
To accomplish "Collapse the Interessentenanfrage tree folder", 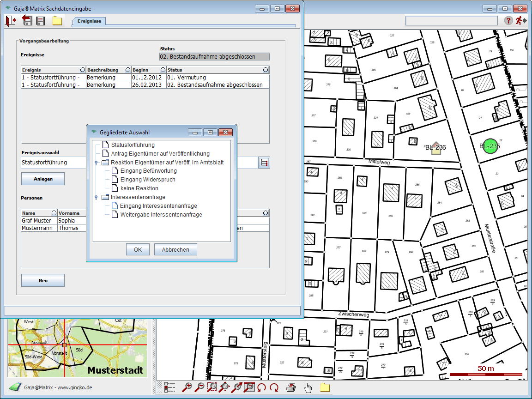I will click(x=96, y=197).
